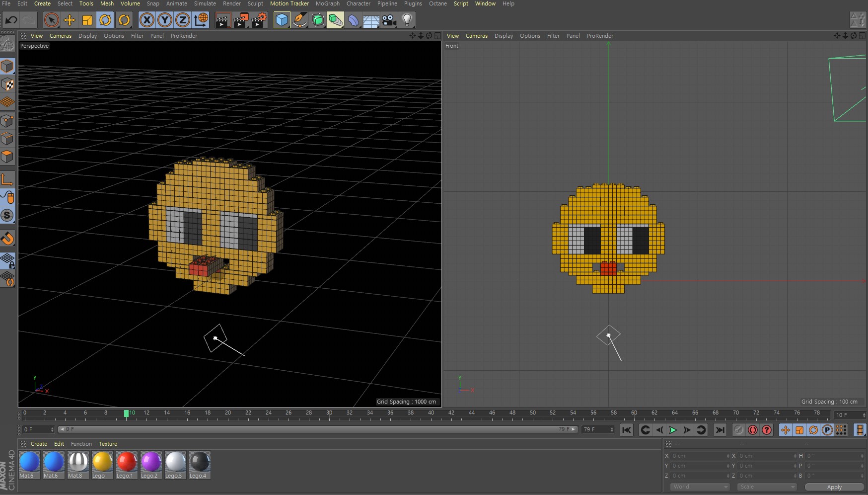Click the 0 F start frame stepper

pos(52,429)
